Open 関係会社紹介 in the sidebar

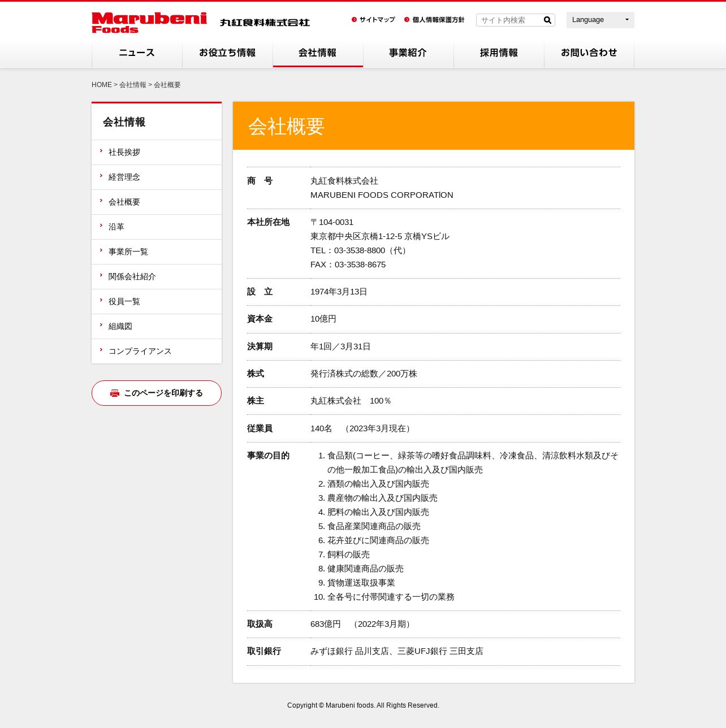(157, 277)
